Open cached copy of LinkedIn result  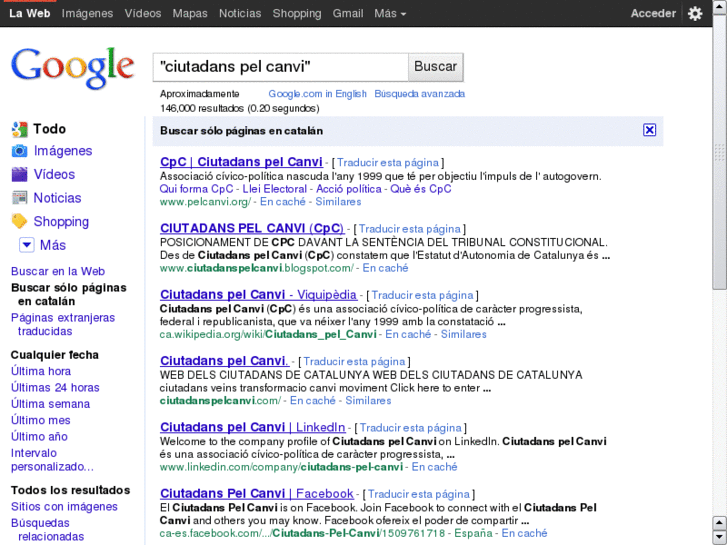pyautogui.click(x=434, y=467)
